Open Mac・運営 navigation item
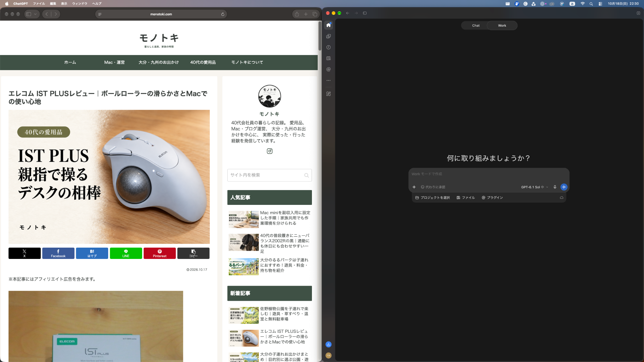The image size is (644, 362). click(114, 63)
